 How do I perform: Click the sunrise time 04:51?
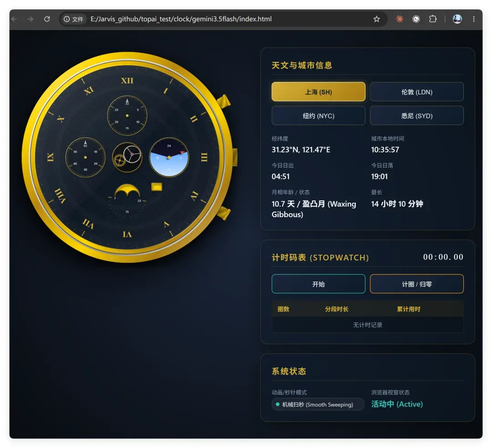point(281,176)
